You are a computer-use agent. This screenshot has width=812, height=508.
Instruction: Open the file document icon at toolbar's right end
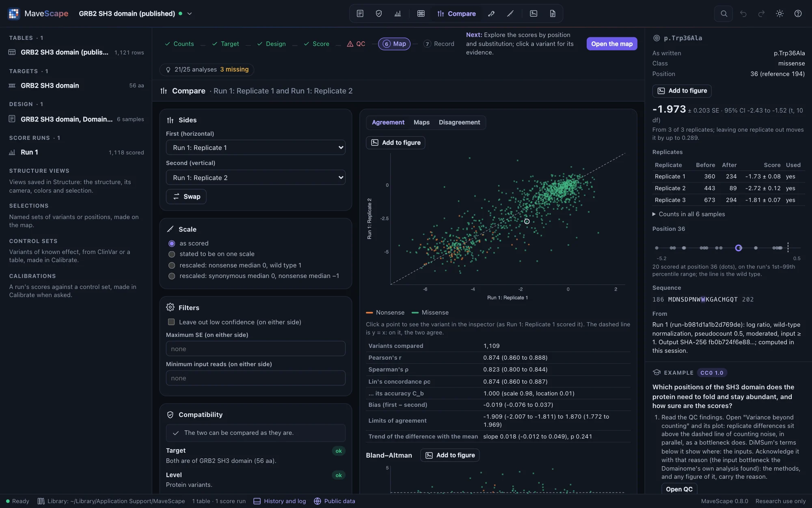click(553, 13)
